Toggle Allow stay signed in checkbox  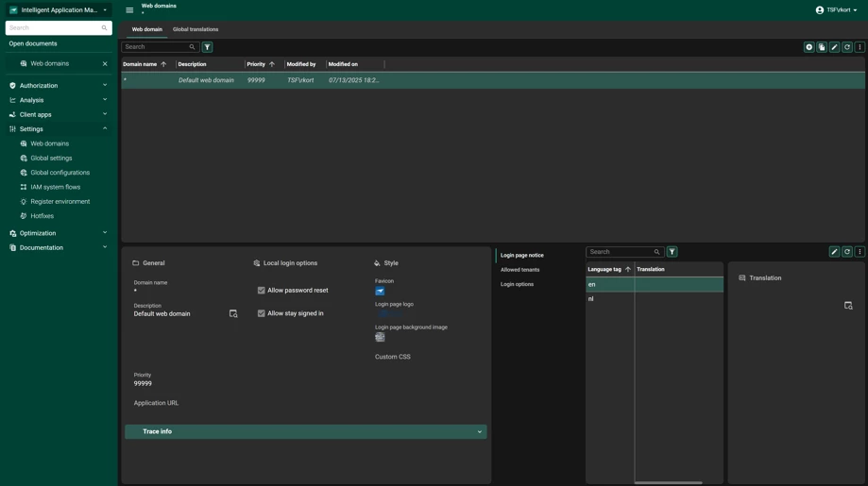262,313
